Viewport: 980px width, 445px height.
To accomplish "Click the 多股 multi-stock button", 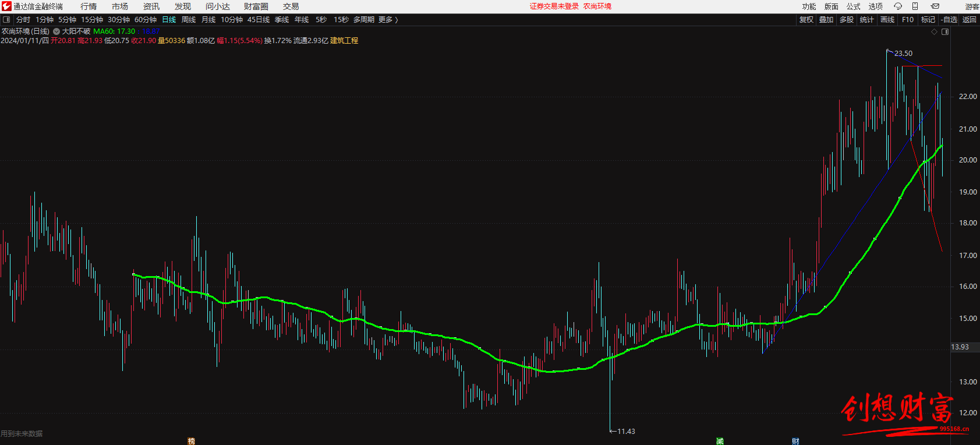I will tap(847, 20).
